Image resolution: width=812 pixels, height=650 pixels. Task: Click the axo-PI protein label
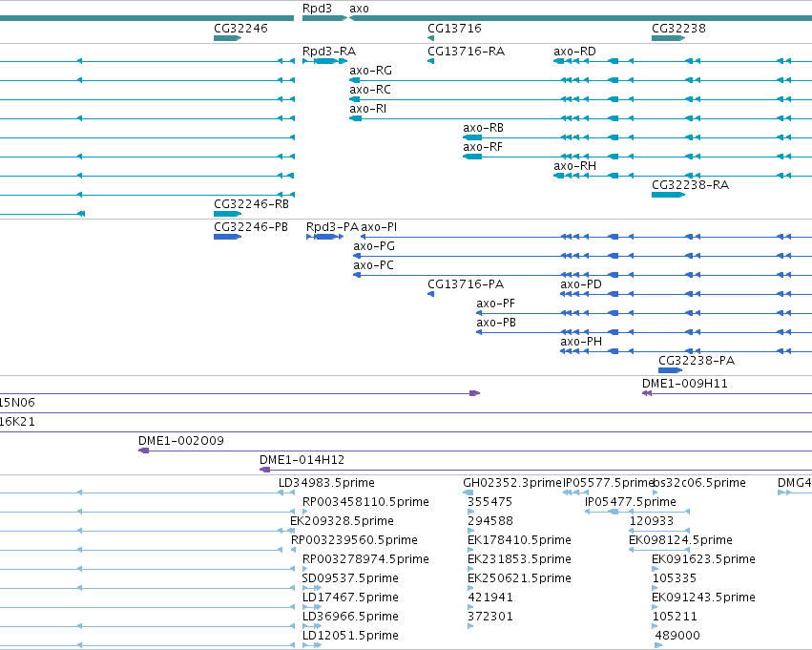click(x=379, y=227)
